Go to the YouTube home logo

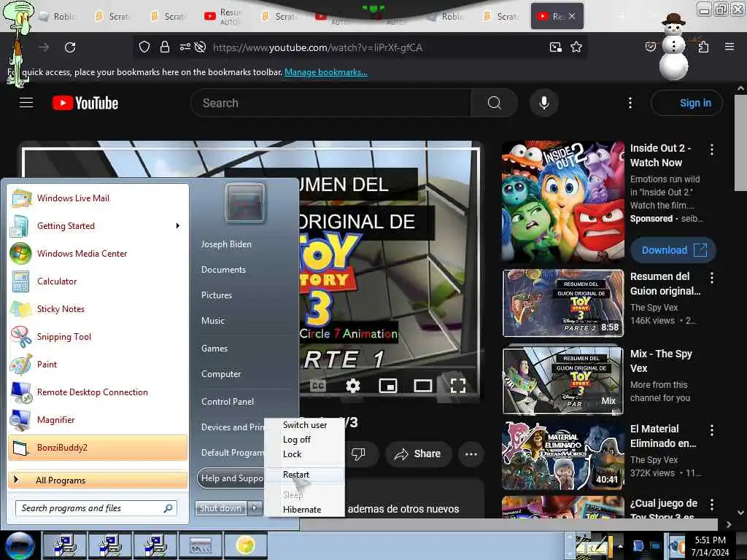coord(85,103)
